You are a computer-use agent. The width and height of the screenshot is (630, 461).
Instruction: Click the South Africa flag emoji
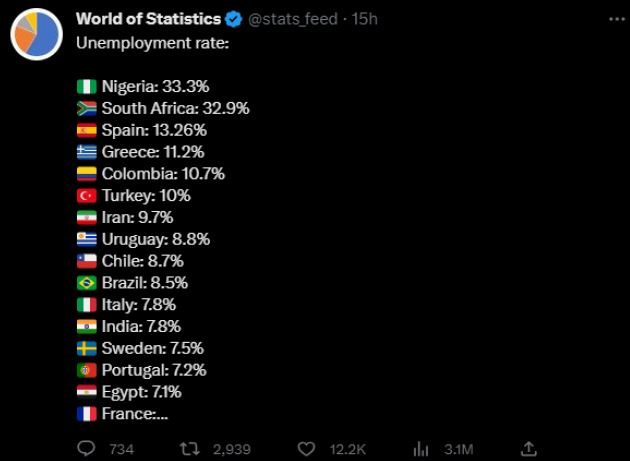86,108
